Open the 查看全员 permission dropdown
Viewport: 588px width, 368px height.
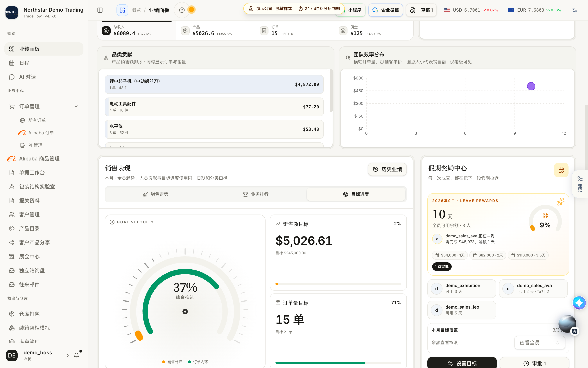539,342
